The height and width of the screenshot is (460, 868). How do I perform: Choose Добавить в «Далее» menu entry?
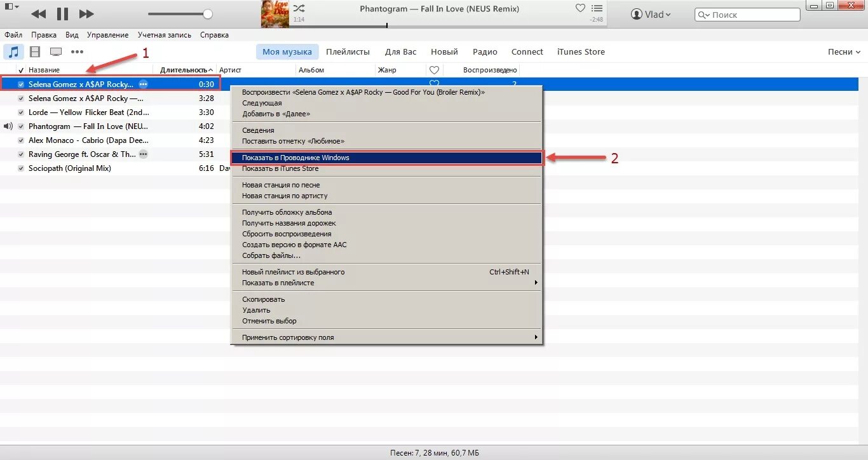(386, 114)
